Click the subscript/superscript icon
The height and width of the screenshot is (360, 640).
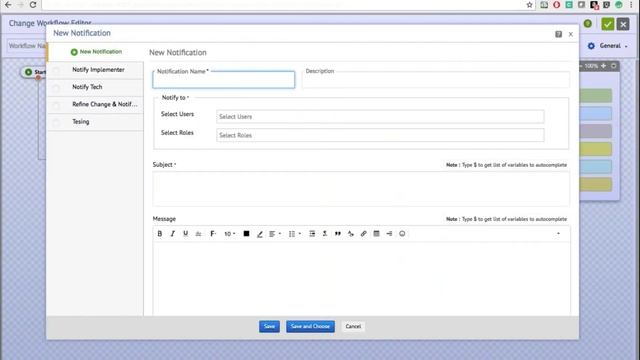351,234
